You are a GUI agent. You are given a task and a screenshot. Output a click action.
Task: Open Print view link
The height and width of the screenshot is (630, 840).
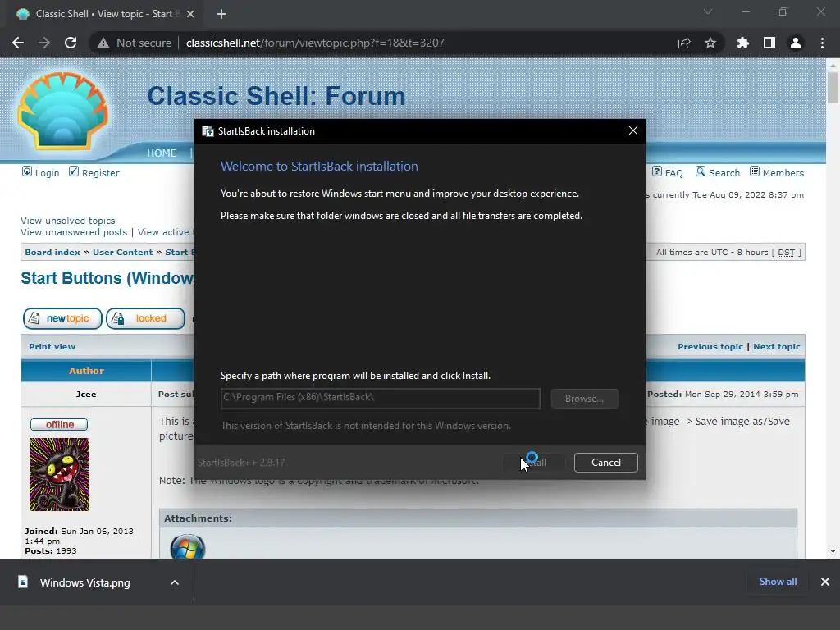click(x=52, y=347)
